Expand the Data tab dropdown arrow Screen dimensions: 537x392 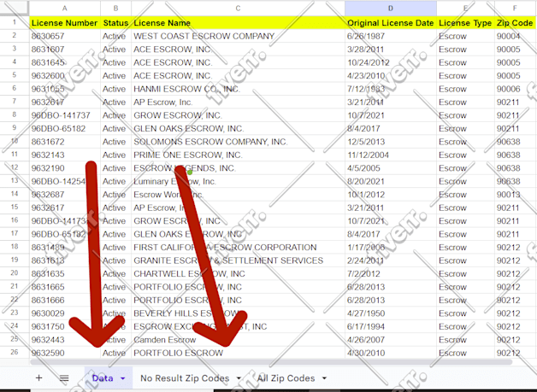[123, 378]
